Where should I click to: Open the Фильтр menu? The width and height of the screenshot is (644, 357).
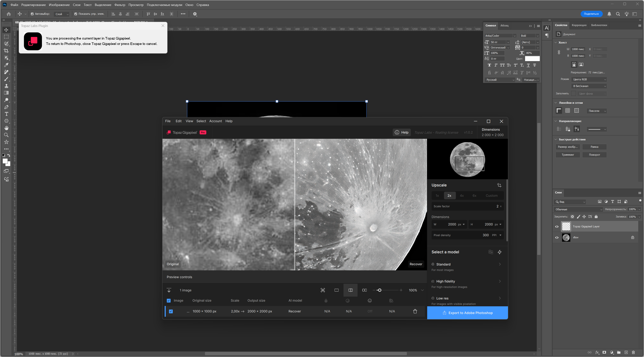click(119, 5)
